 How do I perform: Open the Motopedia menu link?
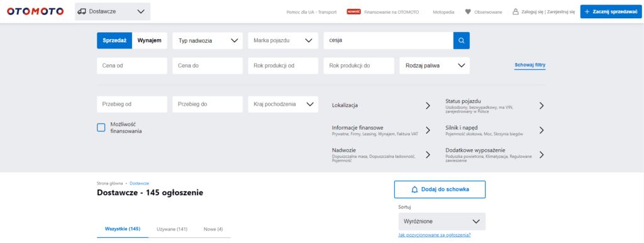(443, 13)
